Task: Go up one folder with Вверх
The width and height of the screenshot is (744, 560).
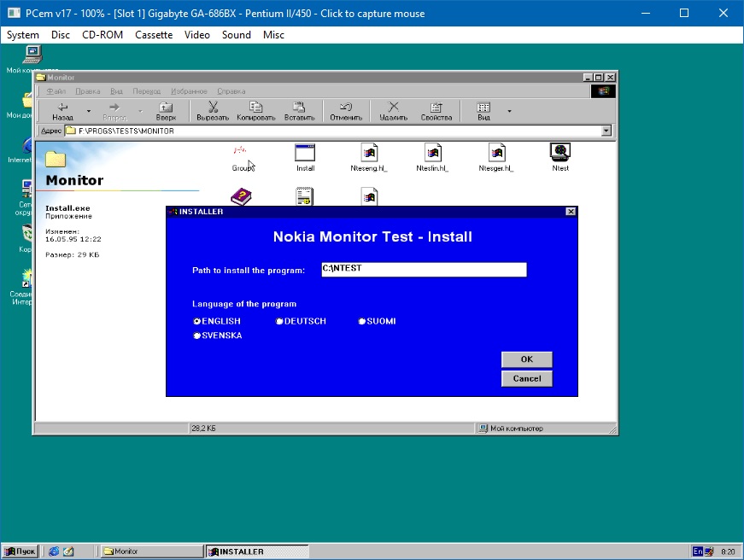Action: (x=166, y=110)
